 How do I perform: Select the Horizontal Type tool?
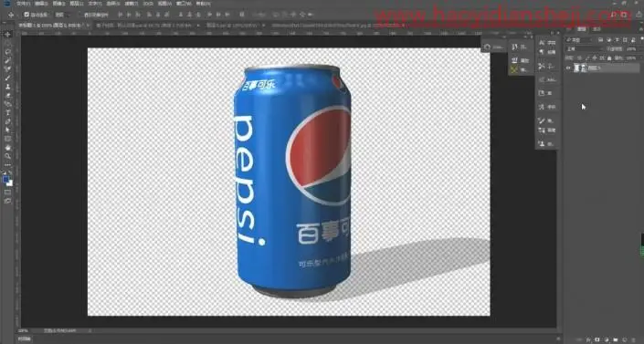[7, 112]
